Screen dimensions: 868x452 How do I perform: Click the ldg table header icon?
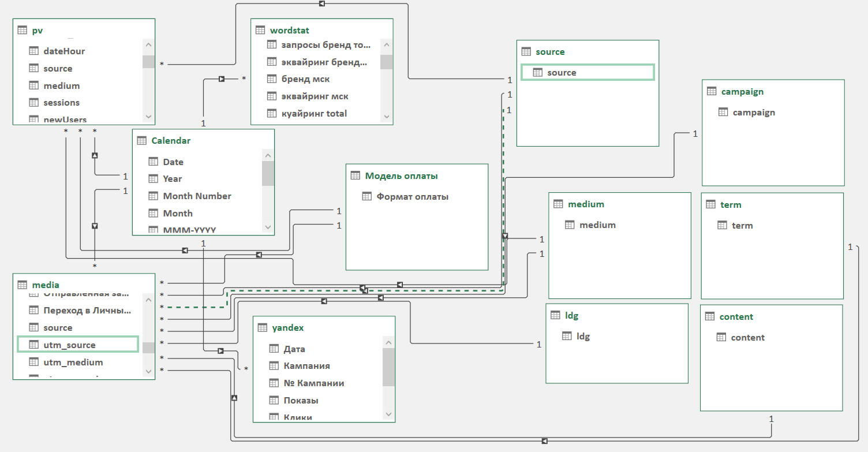click(556, 315)
